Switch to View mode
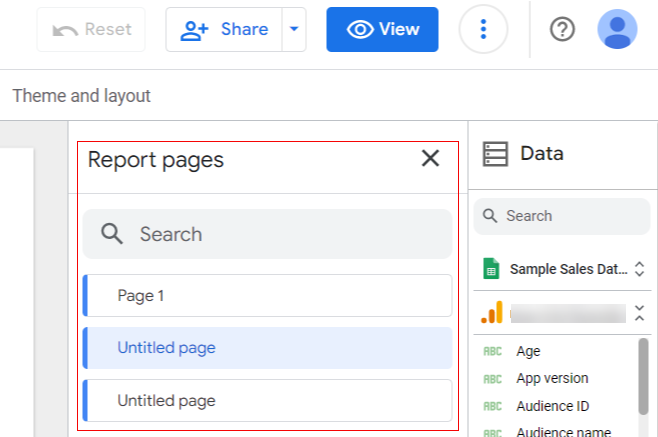This screenshot has width=658, height=437. tap(382, 29)
